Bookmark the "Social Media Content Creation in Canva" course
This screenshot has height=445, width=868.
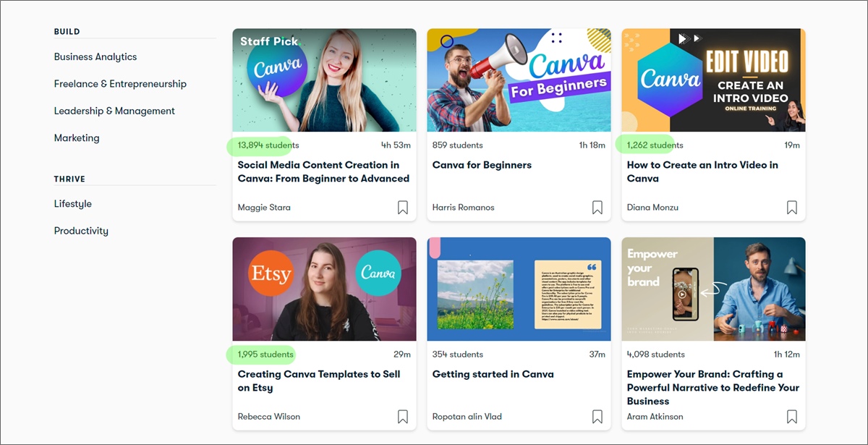pyautogui.click(x=402, y=207)
